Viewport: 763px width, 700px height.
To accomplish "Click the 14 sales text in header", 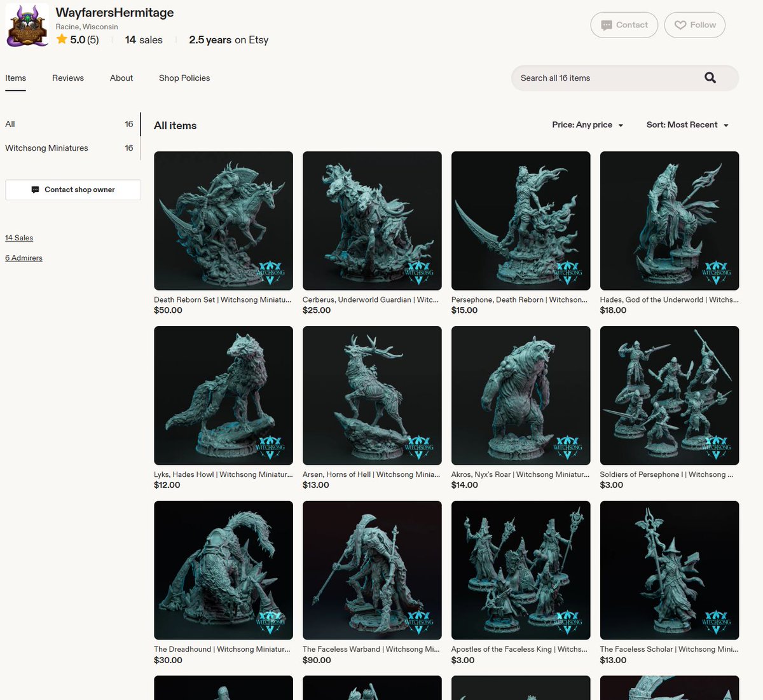I will coord(144,39).
